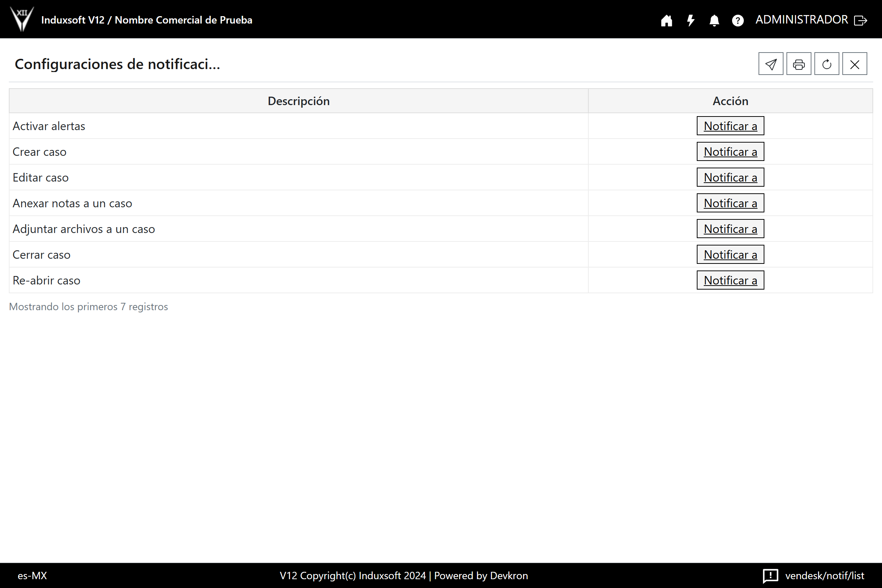Click Notificar a for Crear caso
This screenshot has height=588, width=882.
click(x=730, y=151)
